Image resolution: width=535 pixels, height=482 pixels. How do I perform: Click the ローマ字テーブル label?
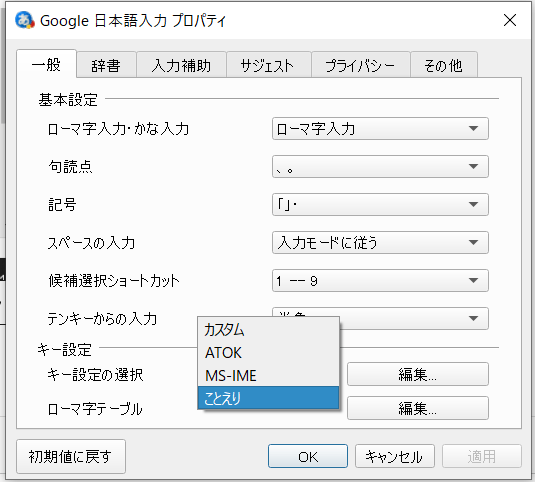click(95, 409)
